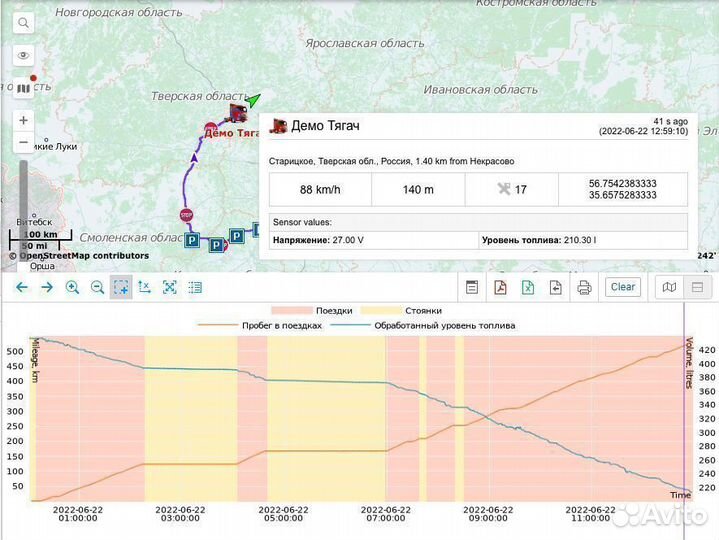Fit chart to full extent

point(170,287)
